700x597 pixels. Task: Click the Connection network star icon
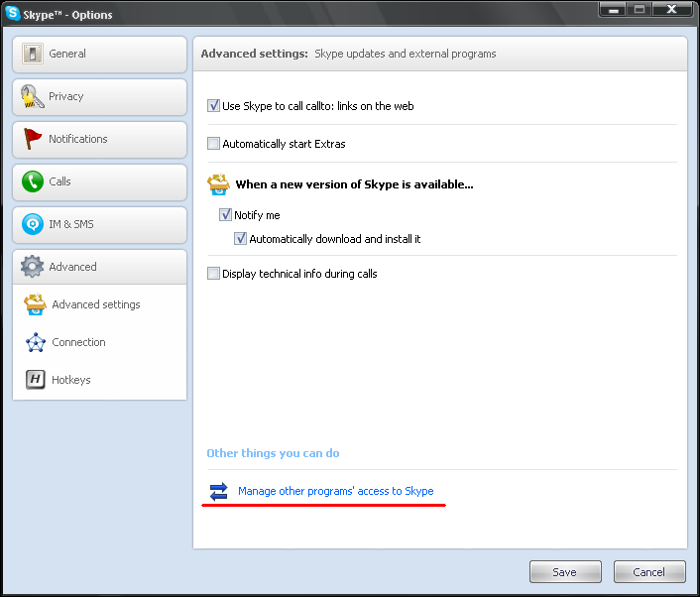(x=36, y=342)
